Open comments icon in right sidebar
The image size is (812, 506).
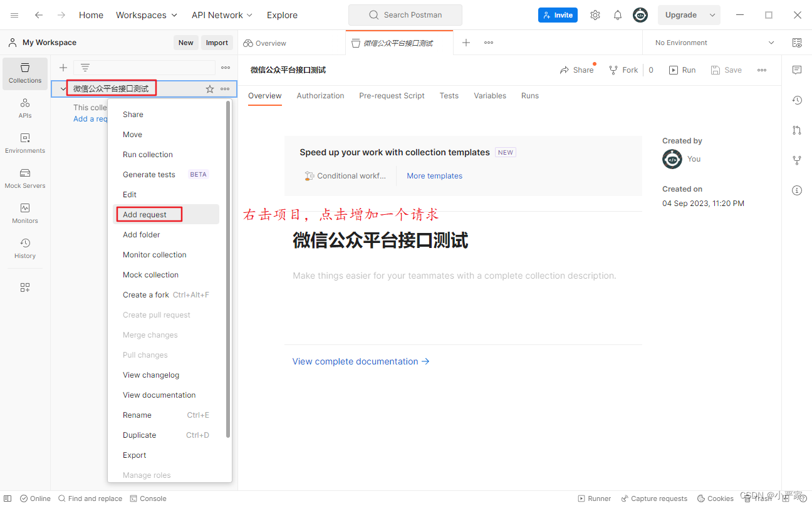(797, 70)
